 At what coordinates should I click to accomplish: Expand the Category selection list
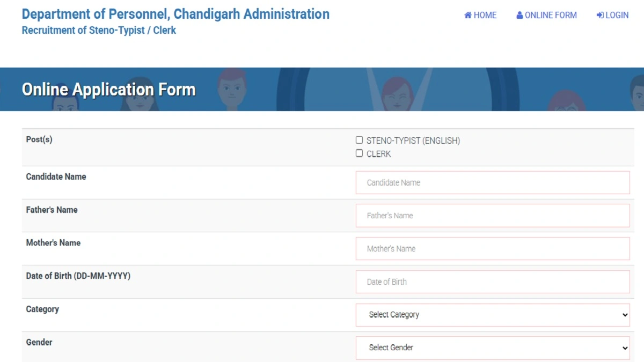pyautogui.click(x=492, y=315)
